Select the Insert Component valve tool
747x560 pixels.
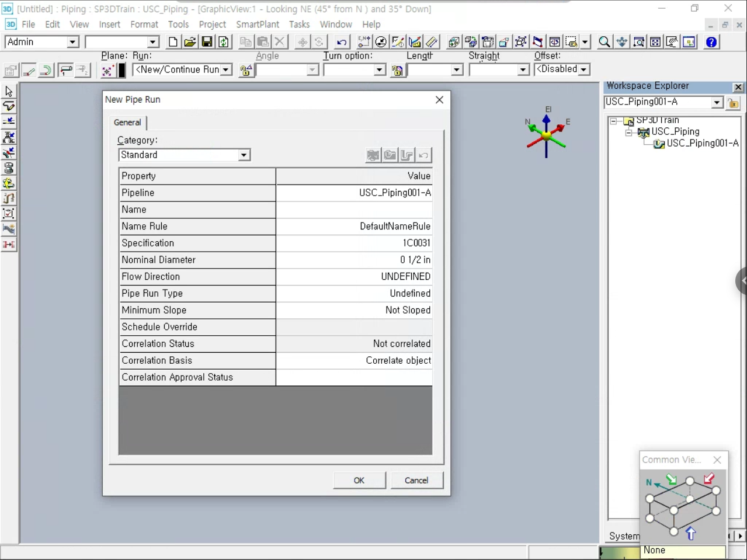(x=9, y=137)
